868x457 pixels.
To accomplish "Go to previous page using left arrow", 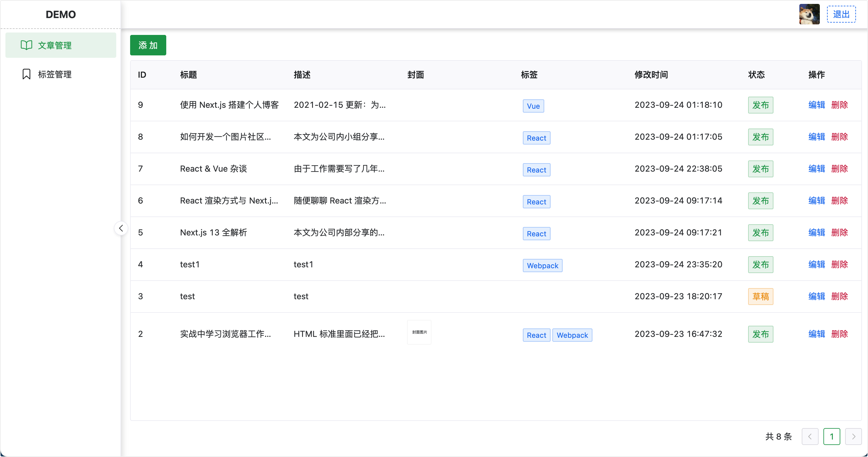I will pyautogui.click(x=810, y=437).
